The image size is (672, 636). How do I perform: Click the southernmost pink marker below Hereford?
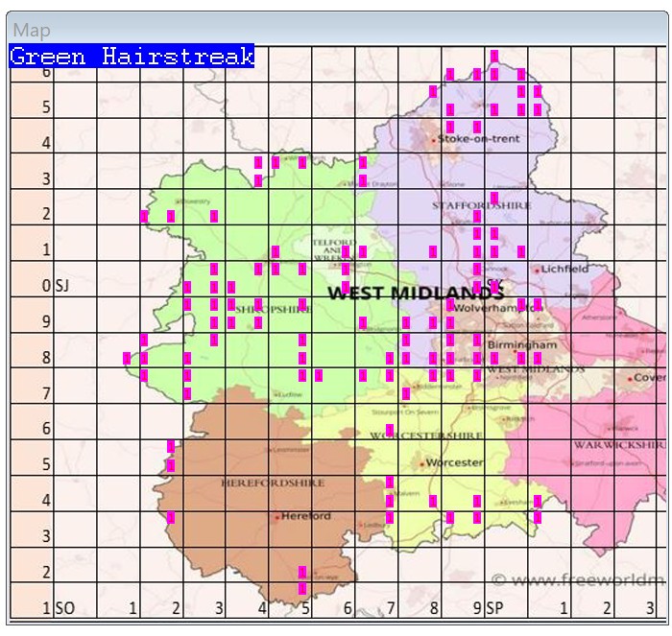click(302, 588)
